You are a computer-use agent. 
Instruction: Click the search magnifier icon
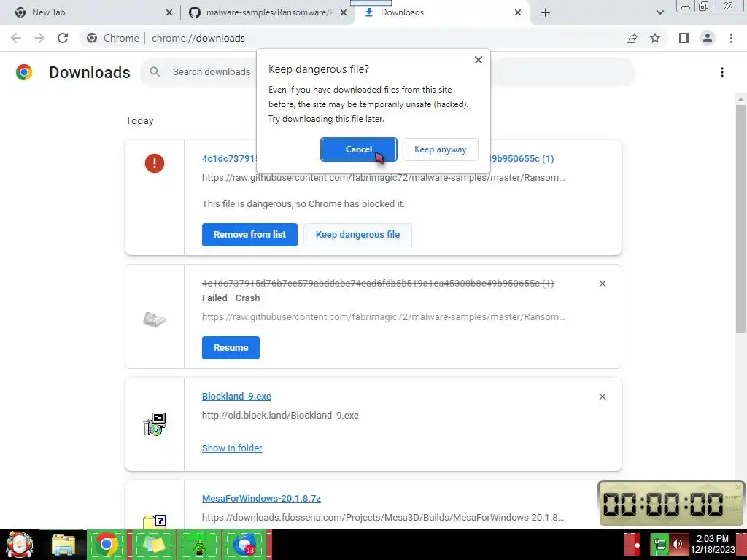pyautogui.click(x=155, y=72)
